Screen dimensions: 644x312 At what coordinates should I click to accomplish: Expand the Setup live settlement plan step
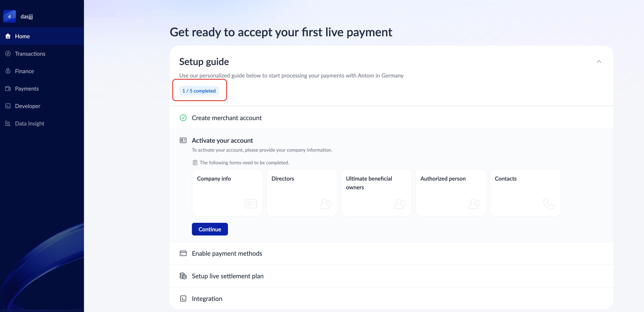click(x=228, y=276)
